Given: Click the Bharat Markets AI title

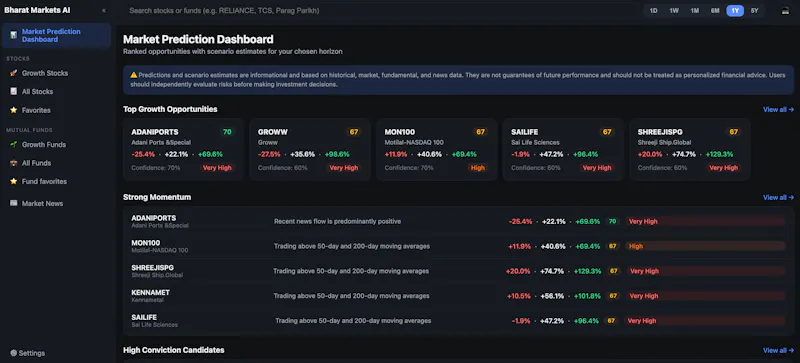Looking at the screenshot, I should 37,10.
